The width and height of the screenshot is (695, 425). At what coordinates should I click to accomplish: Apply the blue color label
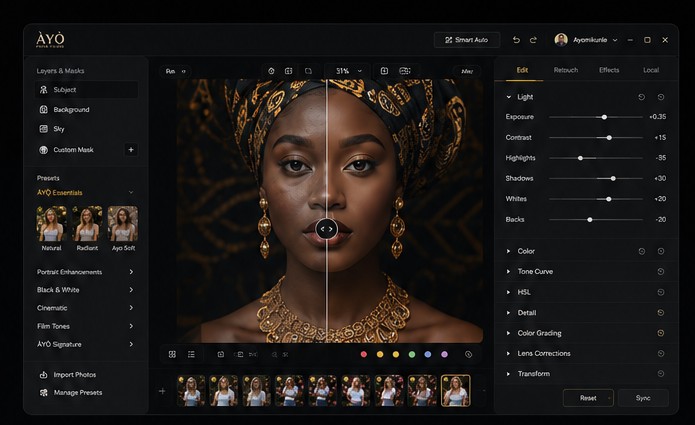(428, 355)
